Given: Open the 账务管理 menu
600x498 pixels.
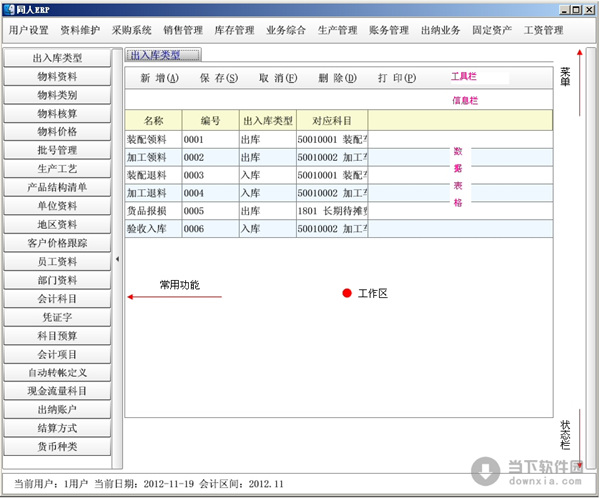Looking at the screenshot, I should (x=390, y=30).
